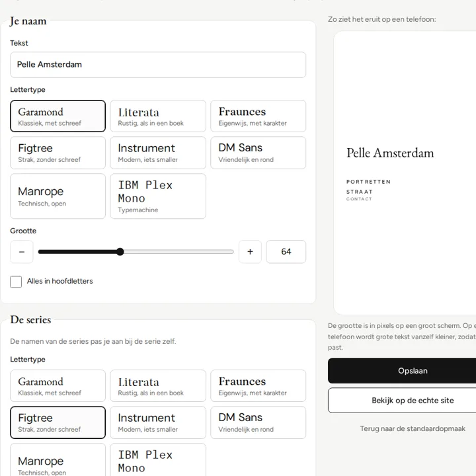Increase name size with plus button
Image resolution: width=476 pixels, height=476 pixels.
point(250,252)
